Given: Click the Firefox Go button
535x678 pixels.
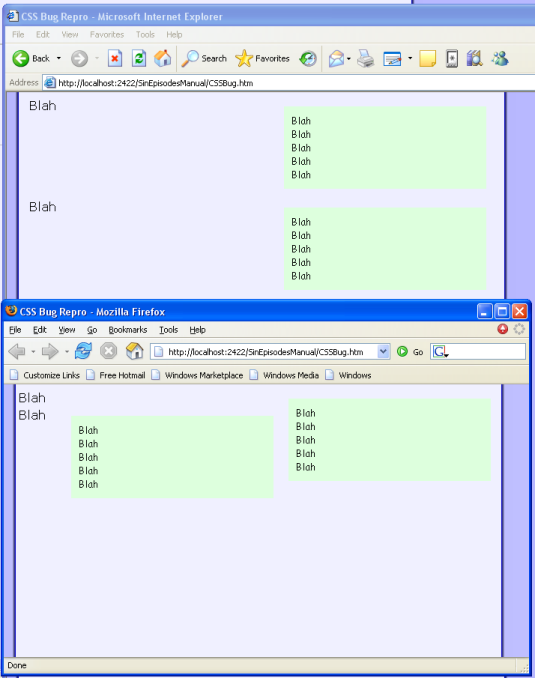Looking at the screenshot, I should click(x=410, y=352).
